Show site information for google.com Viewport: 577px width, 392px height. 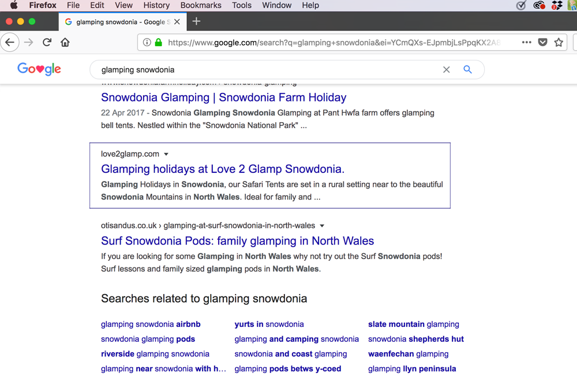click(x=147, y=42)
